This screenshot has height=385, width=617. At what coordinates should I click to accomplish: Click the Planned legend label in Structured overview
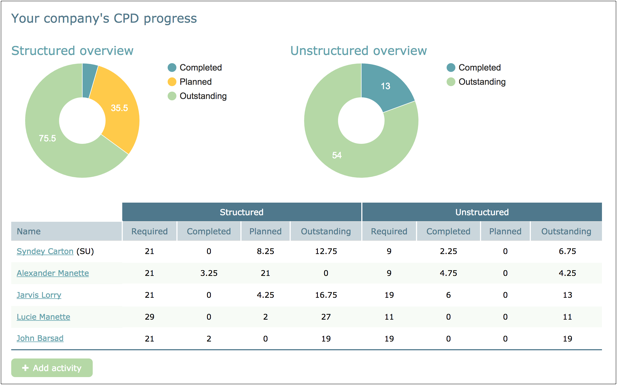[x=196, y=82]
